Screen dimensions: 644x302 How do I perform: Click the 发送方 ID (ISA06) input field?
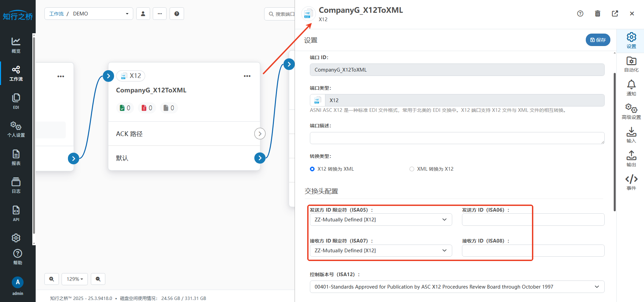click(533, 220)
